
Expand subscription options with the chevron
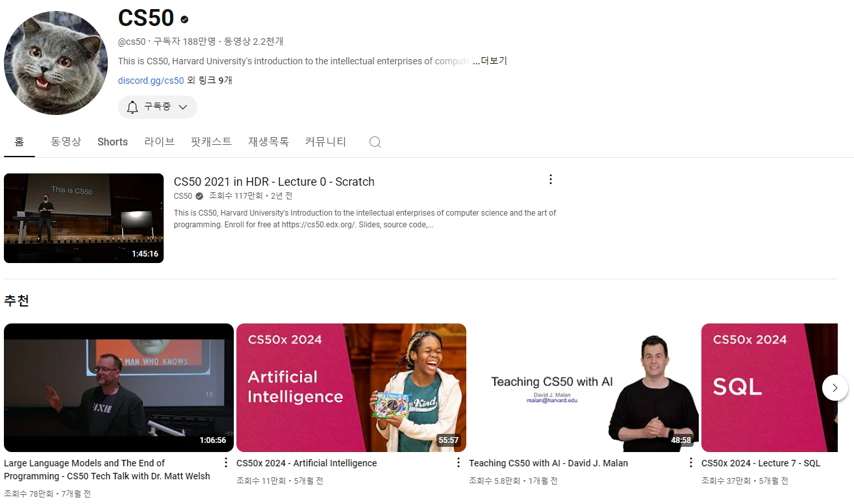[x=182, y=107]
